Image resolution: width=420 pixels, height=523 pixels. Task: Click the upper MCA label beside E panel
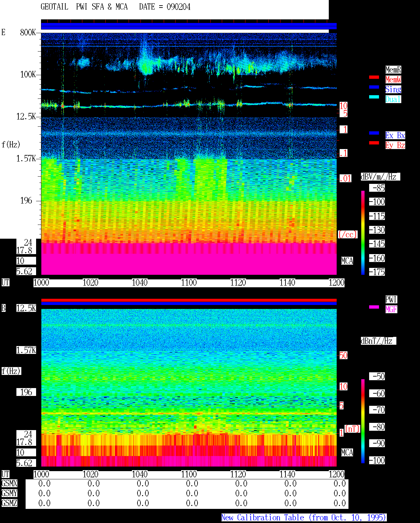tap(347, 261)
